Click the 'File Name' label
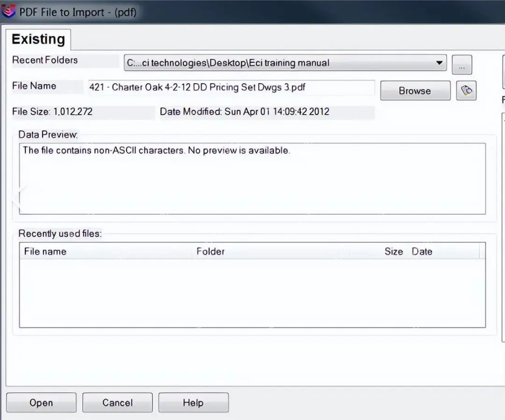This screenshot has width=505, height=420. point(34,86)
